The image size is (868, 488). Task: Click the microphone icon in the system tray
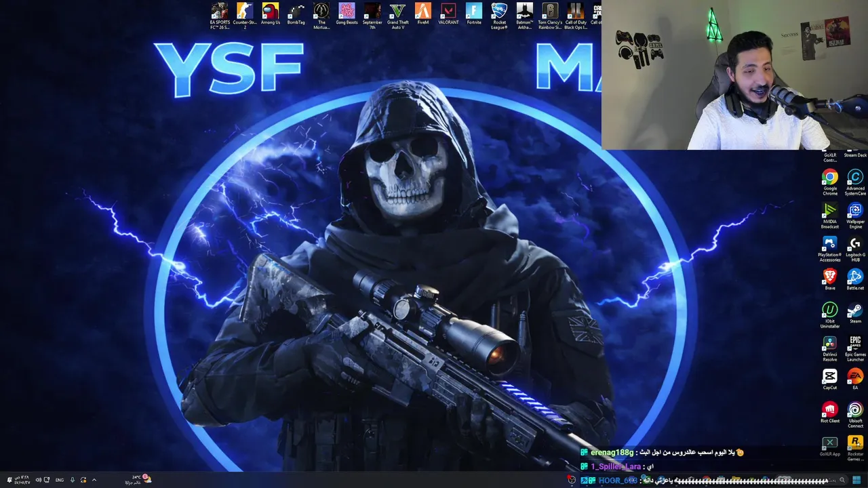pyautogui.click(x=73, y=480)
